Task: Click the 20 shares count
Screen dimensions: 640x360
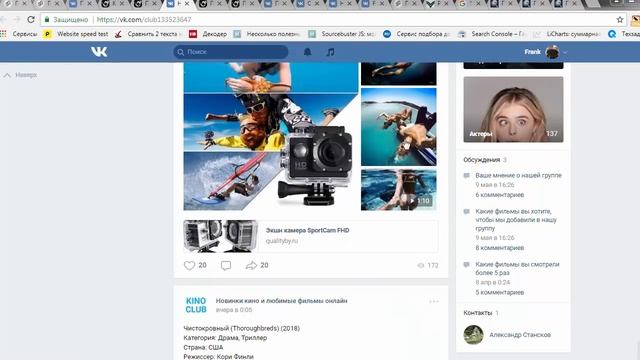Action: pyautogui.click(x=264, y=265)
